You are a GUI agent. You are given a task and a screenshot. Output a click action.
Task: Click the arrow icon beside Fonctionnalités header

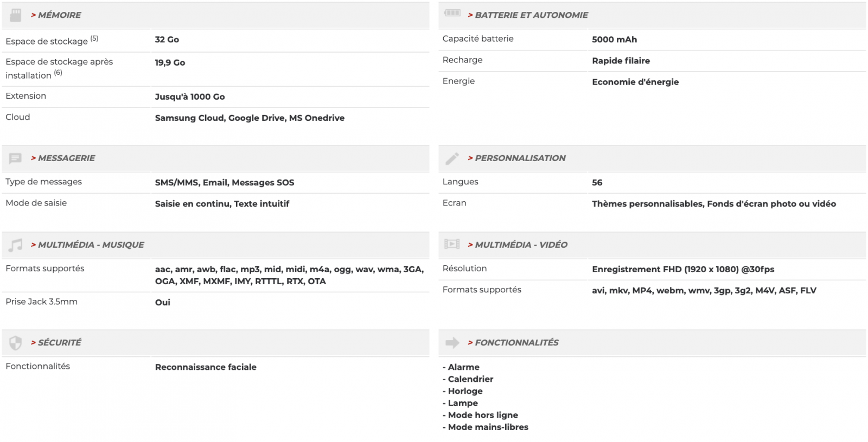[452, 343]
